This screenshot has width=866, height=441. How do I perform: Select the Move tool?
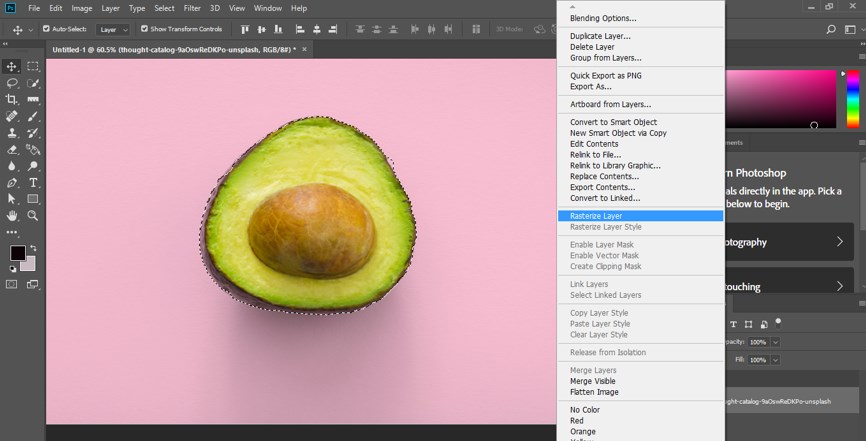(x=11, y=67)
